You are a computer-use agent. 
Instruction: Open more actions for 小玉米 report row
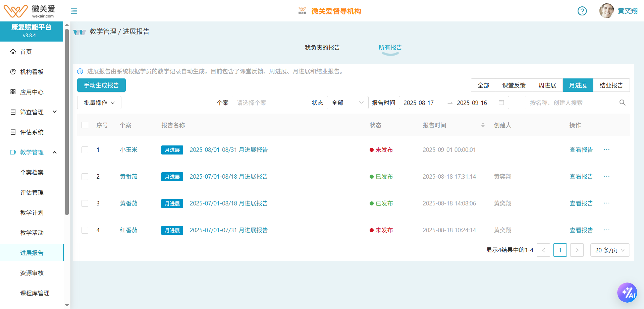606,149
